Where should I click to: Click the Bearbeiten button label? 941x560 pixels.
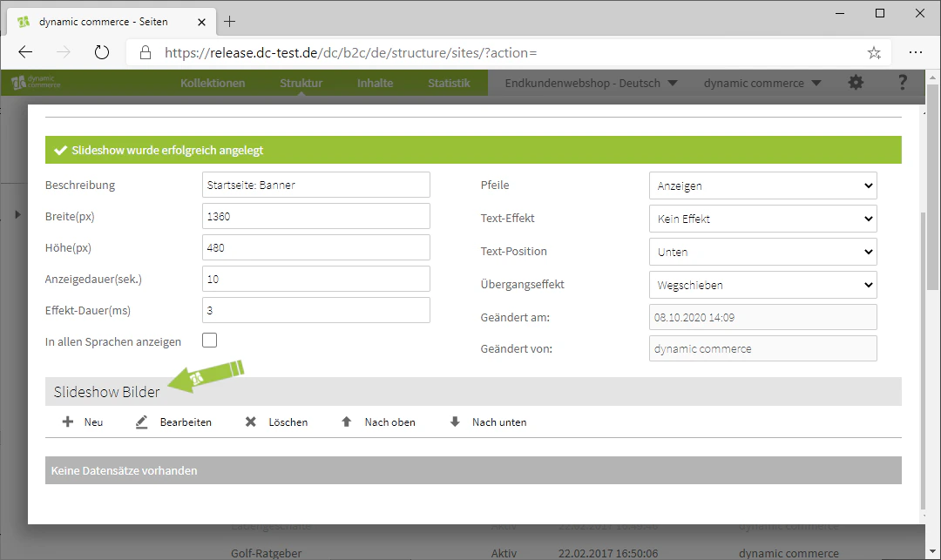pos(186,422)
